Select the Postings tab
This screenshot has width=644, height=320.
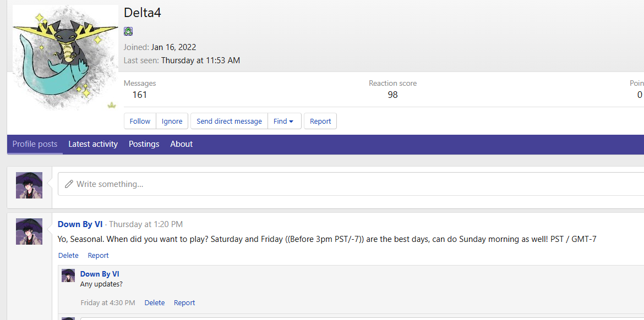pyautogui.click(x=144, y=144)
